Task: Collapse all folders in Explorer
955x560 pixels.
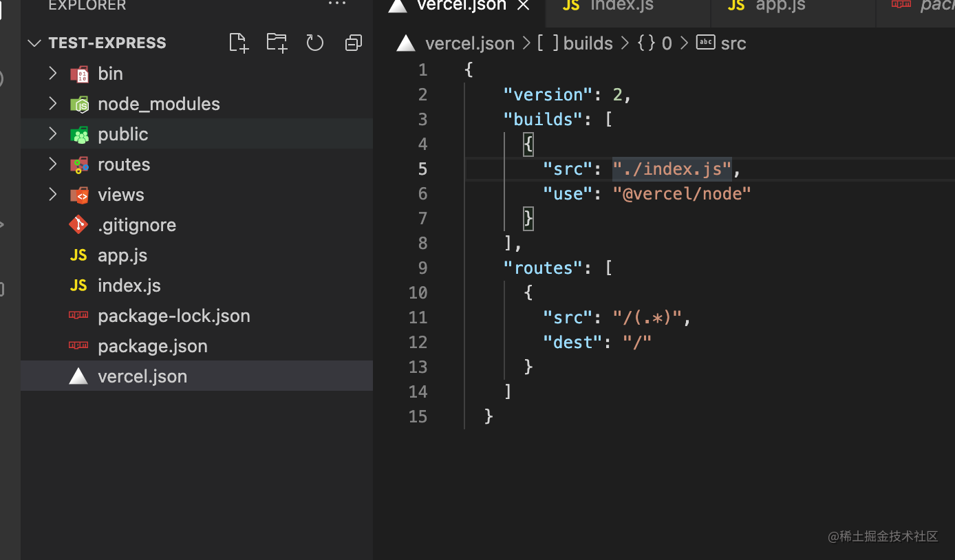Action: [353, 43]
